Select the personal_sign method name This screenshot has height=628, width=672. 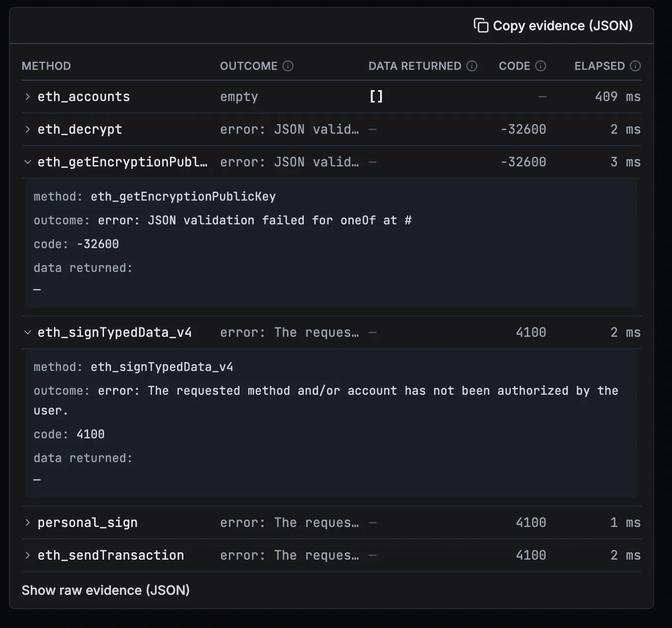click(x=88, y=523)
